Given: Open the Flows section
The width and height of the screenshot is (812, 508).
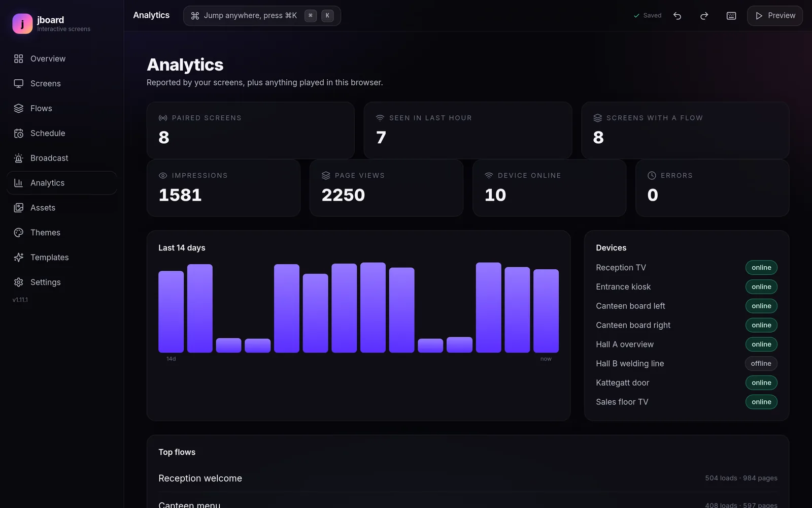Looking at the screenshot, I should 62,109.
